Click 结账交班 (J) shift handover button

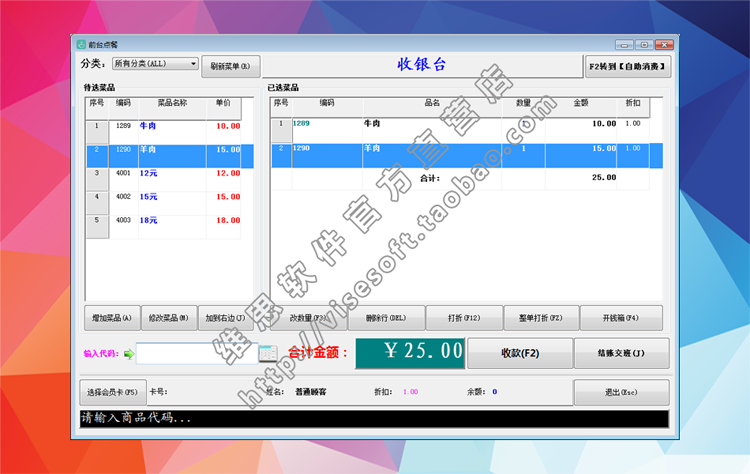click(x=621, y=353)
